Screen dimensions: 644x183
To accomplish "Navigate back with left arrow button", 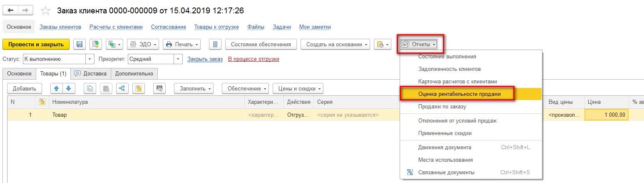I will [11, 10].
